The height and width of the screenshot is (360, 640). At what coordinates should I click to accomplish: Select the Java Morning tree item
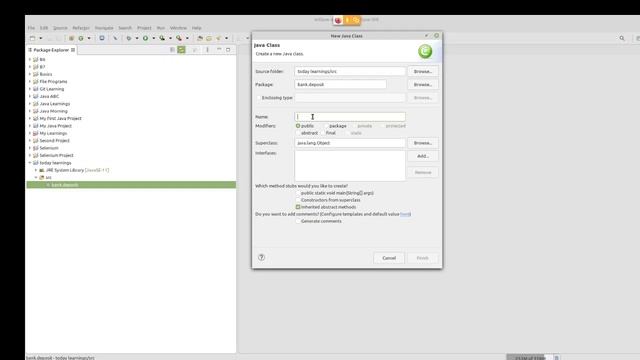[x=53, y=111]
